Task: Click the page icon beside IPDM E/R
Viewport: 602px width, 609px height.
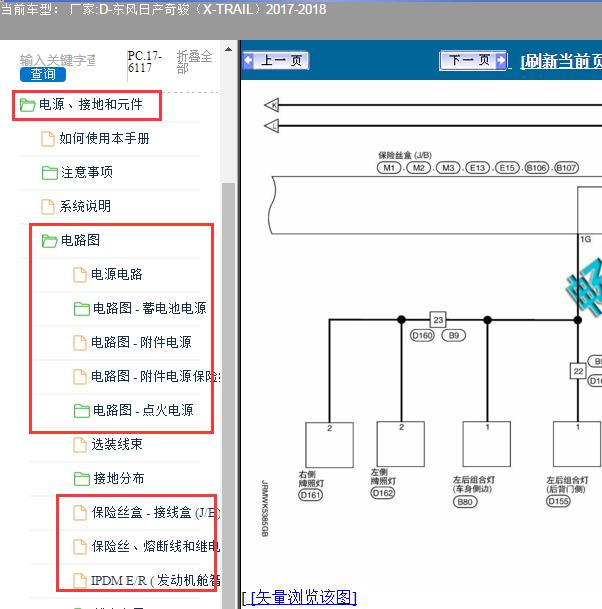Action: point(80,581)
